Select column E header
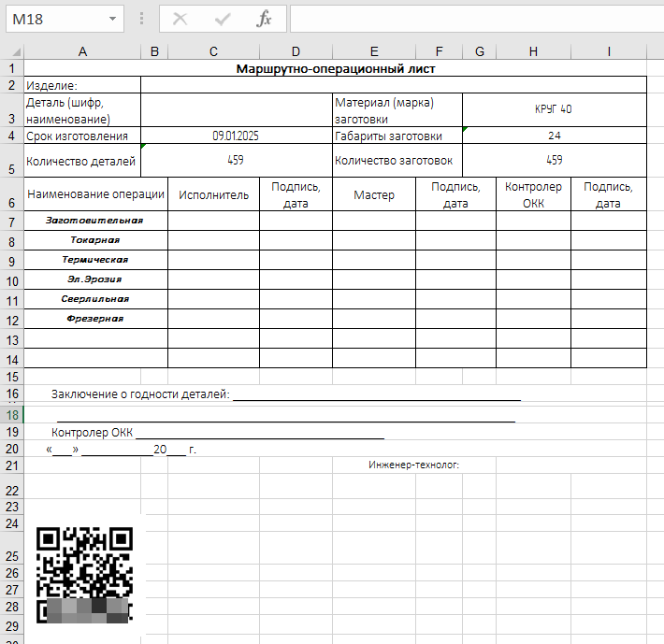This screenshot has height=644, width=664. pos(374,51)
